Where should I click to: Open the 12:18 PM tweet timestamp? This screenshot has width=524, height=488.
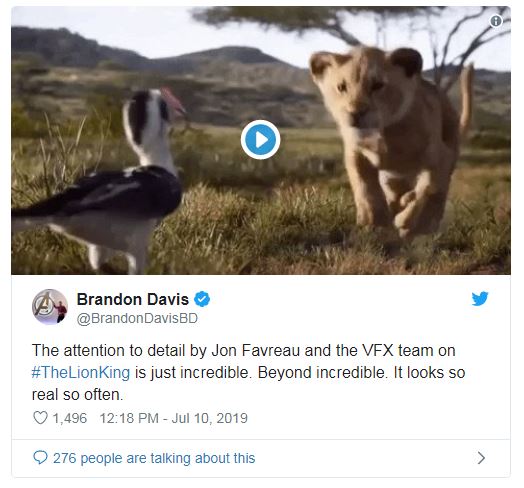pos(129,418)
